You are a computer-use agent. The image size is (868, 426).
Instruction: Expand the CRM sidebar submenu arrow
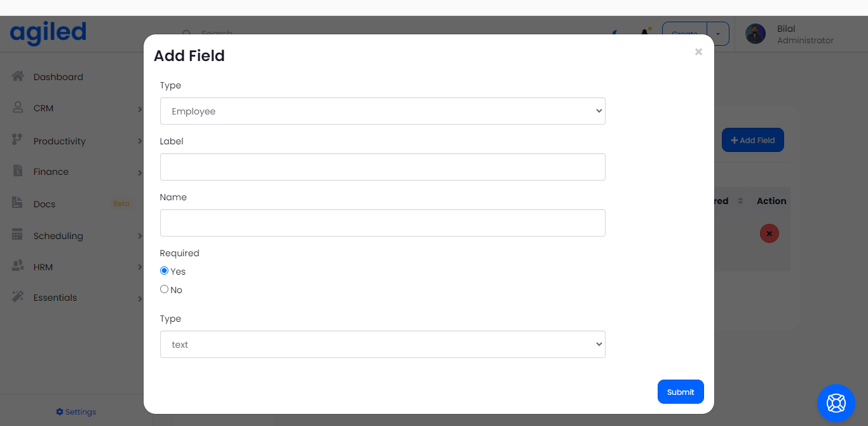[140, 109]
